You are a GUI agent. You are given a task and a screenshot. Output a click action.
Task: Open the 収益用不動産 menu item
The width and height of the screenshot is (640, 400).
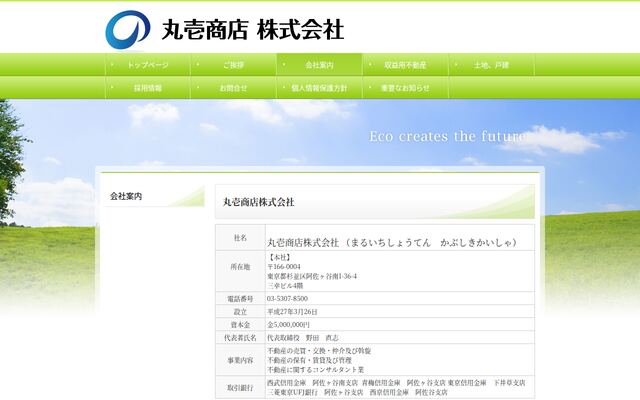pos(405,65)
